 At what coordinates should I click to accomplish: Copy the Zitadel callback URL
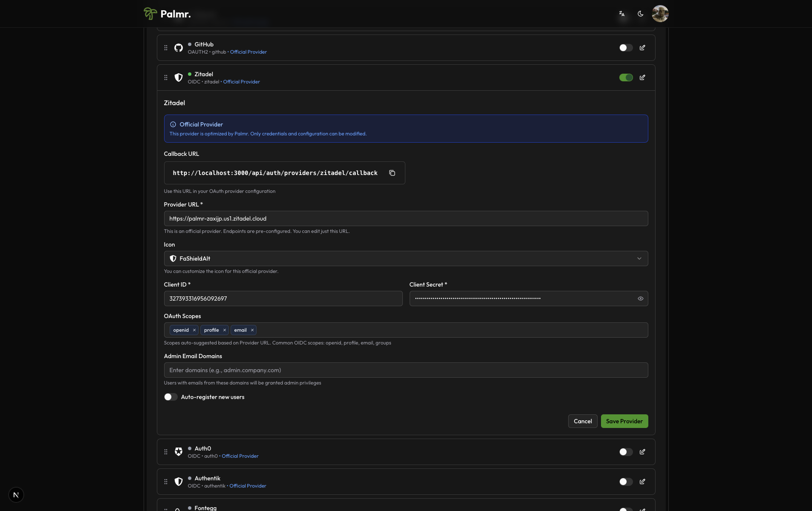point(392,173)
